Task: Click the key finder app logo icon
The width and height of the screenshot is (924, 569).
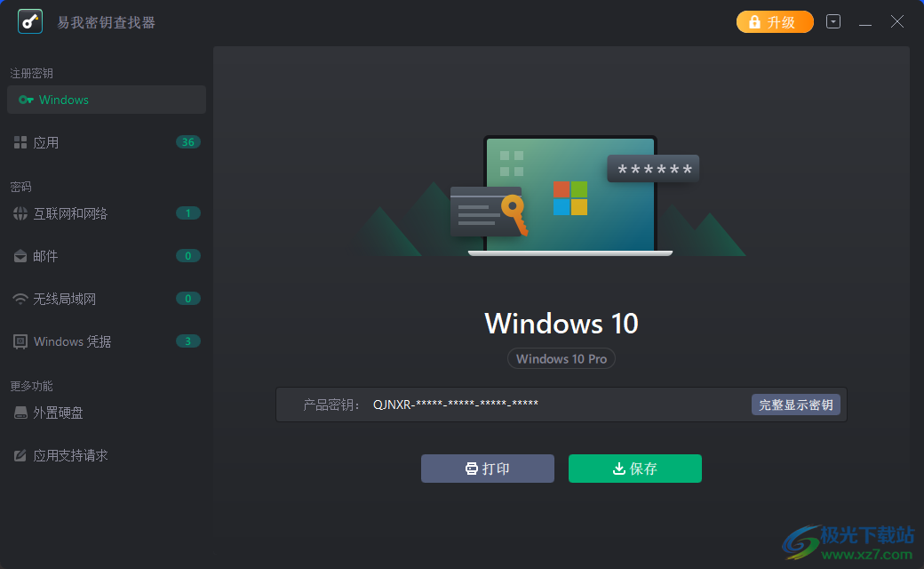Action: [30, 22]
